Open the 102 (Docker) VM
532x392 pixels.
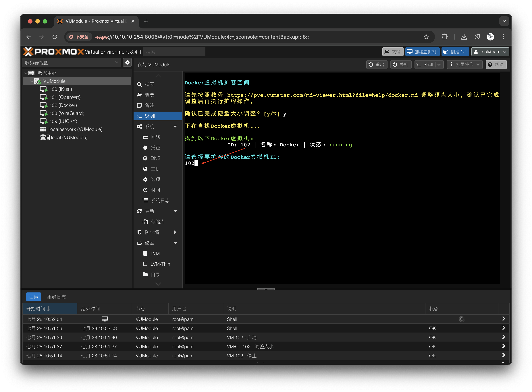tap(63, 105)
